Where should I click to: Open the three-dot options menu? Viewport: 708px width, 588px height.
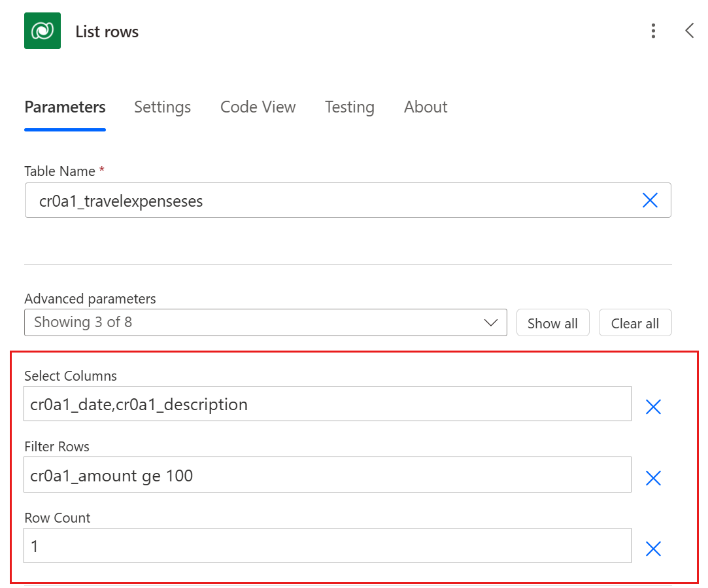653,30
